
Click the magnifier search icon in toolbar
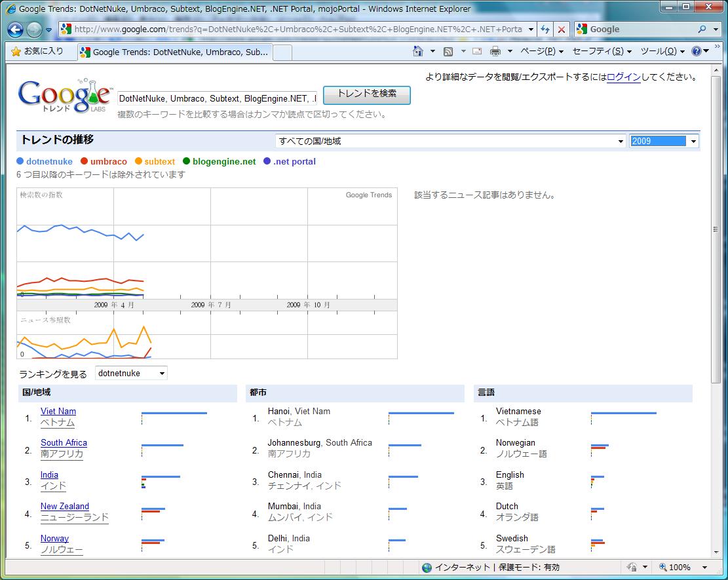[702, 29]
